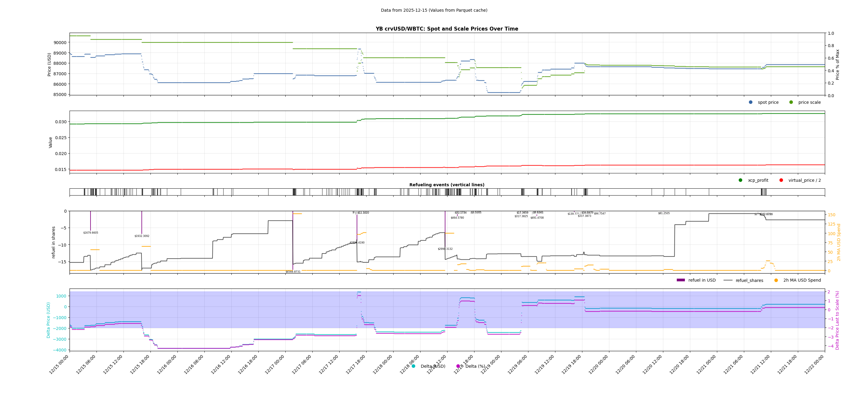
Task: Click the chart title YB crvUSD/WBTC
Action: tap(447, 29)
